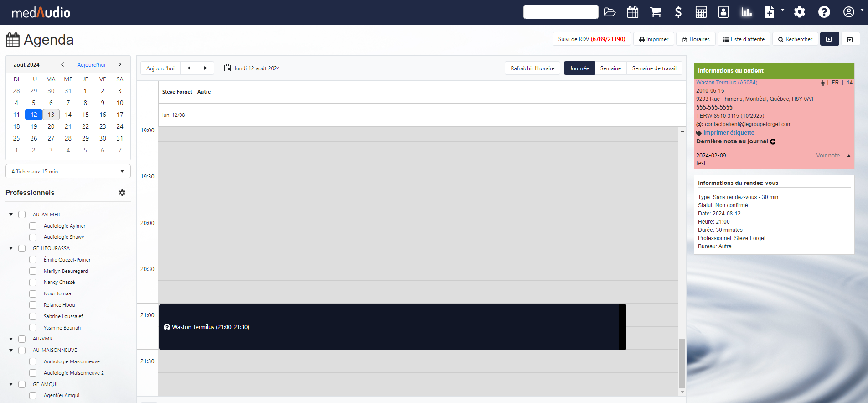Check the Audiologie Aylmer checkbox

33,226
